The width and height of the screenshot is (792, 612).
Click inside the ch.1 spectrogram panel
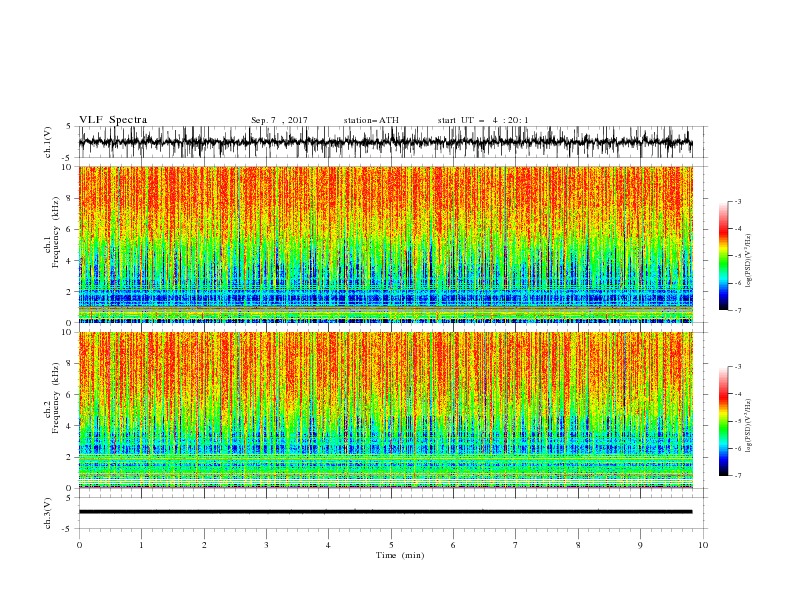click(x=385, y=244)
